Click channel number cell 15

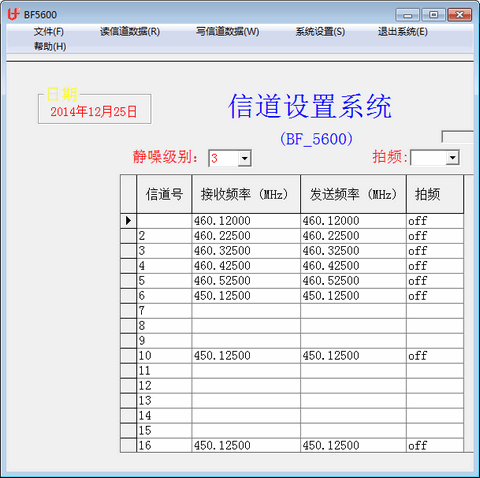[x=164, y=431]
